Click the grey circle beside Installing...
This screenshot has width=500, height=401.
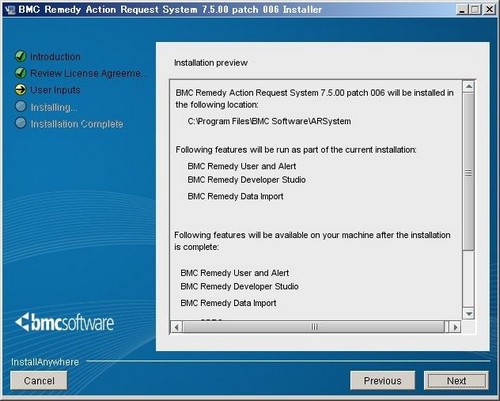[21, 106]
